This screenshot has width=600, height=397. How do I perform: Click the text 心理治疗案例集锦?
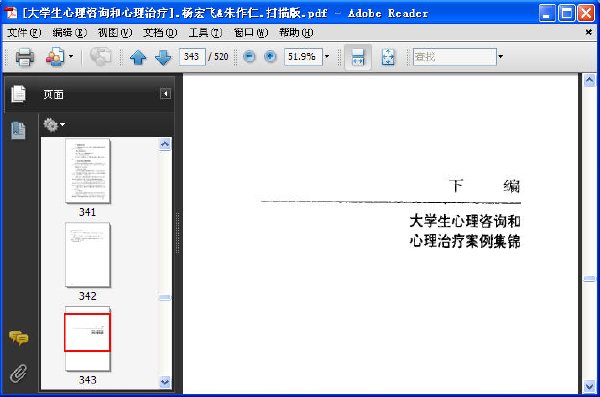click(x=465, y=241)
